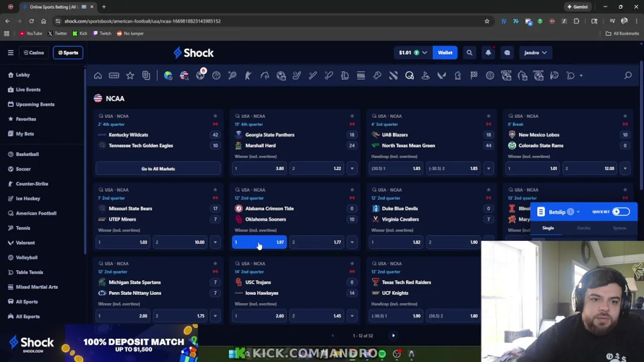Select the Counter-Strike icon in sports bar
This screenshot has width=644, height=362.
(x=248, y=75)
